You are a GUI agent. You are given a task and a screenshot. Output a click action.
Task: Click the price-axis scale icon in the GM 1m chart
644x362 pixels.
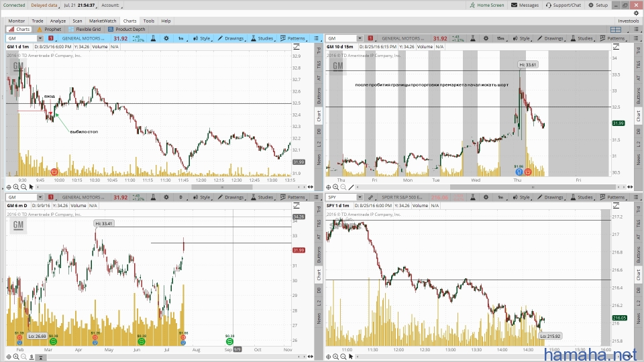[x=297, y=47]
